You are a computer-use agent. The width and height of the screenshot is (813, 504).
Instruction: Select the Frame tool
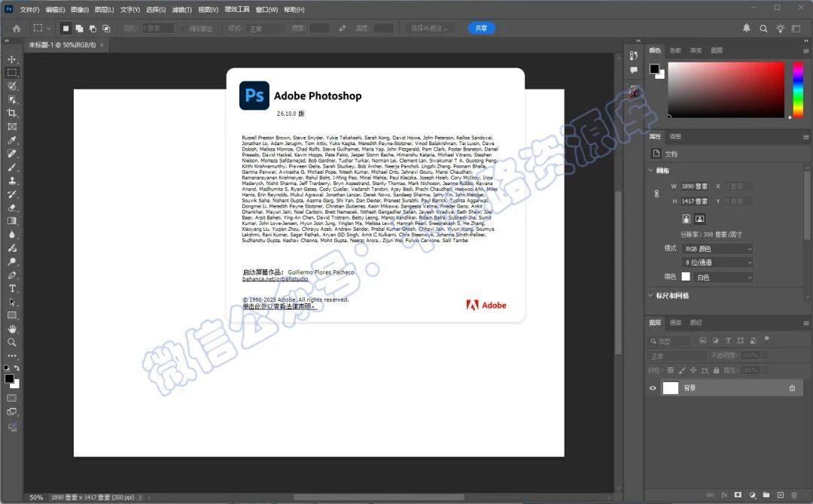tap(12, 126)
